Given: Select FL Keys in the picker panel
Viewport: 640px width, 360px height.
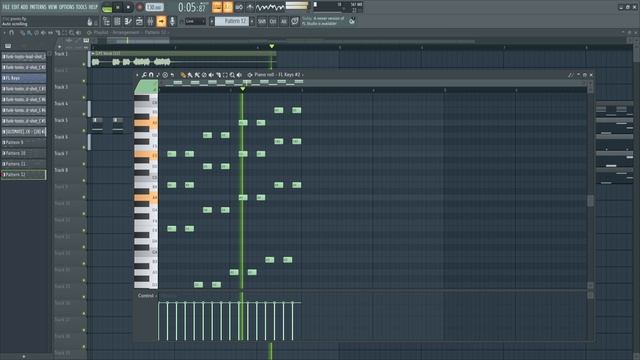Looking at the screenshot, I should tap(24, 78).
